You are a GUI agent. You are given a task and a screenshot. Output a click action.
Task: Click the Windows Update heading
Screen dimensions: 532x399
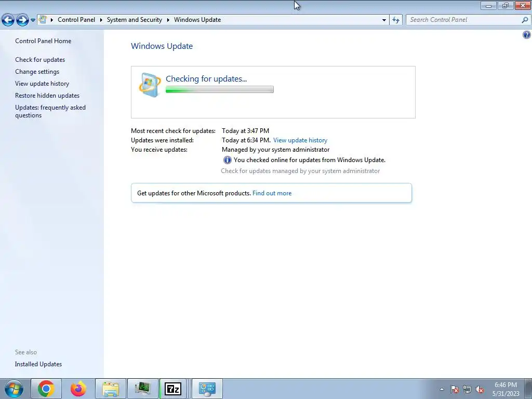pyautogui.click(x=162, y=46)
